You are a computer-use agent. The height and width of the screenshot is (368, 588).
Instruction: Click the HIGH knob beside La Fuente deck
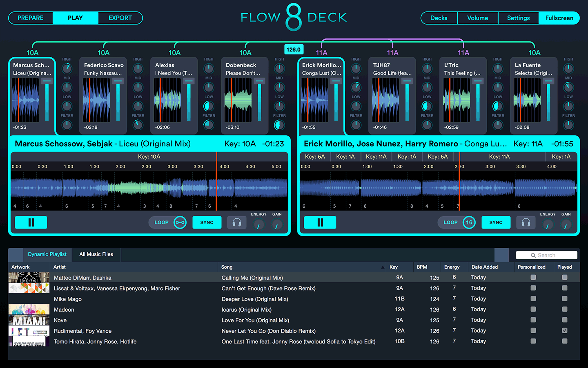[568, 68]
